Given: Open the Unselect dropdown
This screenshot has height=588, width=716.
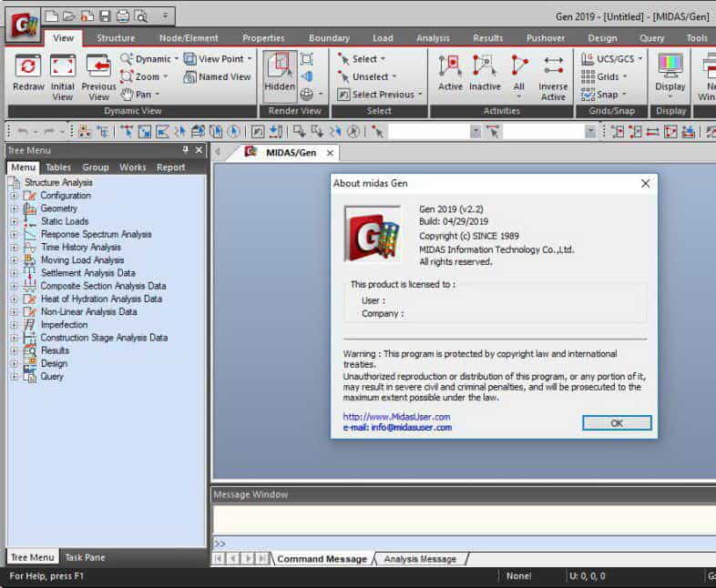Looking at the screenshot, I should 394,76.
